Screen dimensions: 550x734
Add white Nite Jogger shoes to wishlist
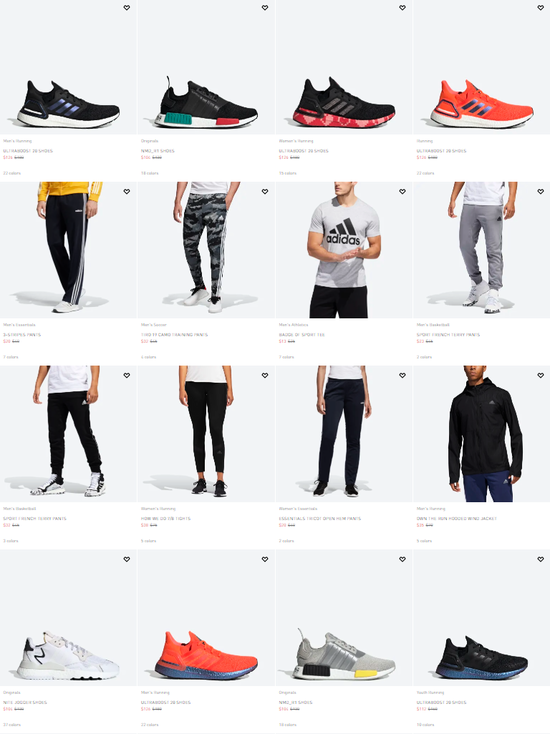pyautogui.click(x=127, y=559)
